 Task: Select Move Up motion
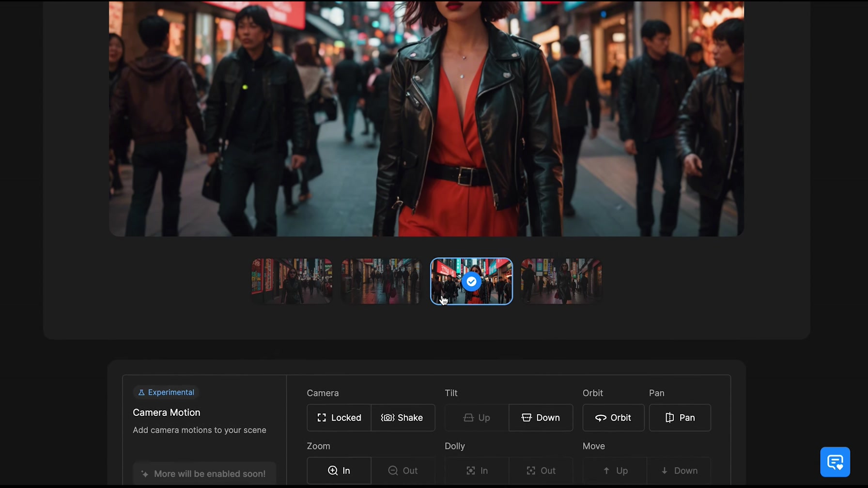615,471
